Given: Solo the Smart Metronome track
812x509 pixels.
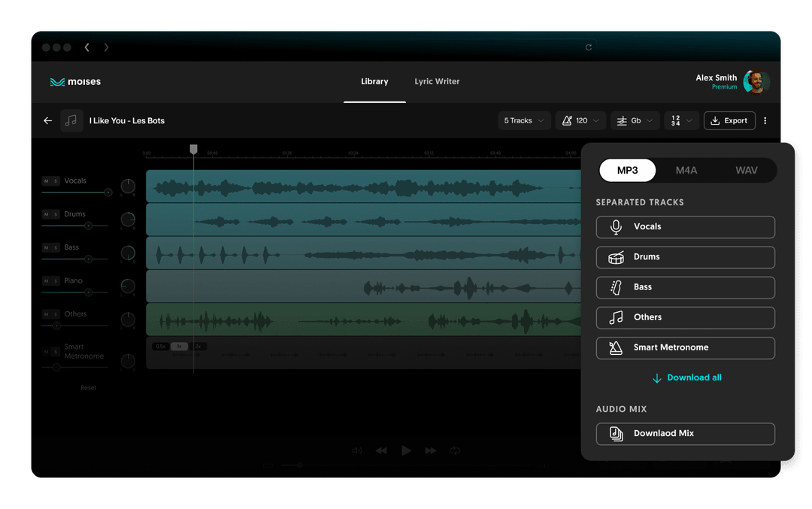Looking at the screenshot, I should [x=56, y=352].
